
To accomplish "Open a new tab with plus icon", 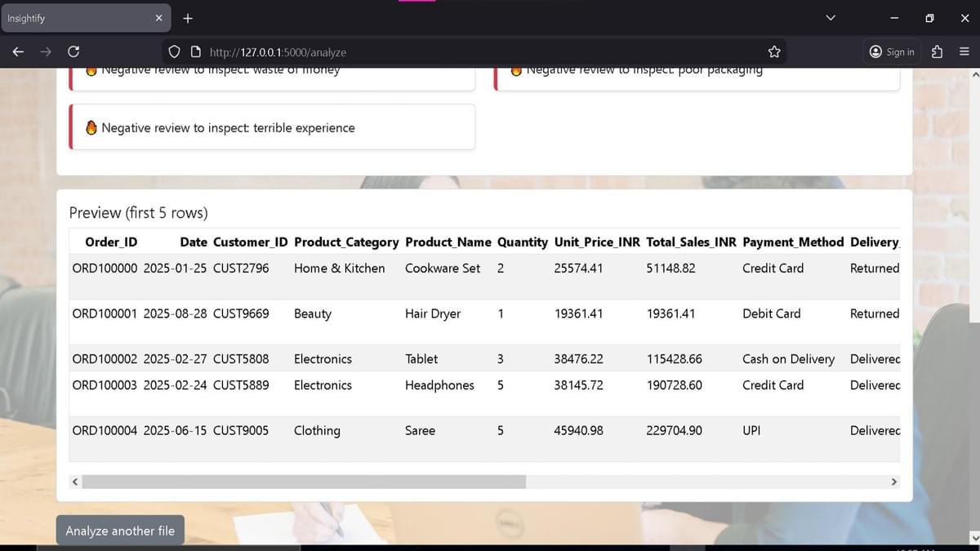I will [x=188, y=18].
